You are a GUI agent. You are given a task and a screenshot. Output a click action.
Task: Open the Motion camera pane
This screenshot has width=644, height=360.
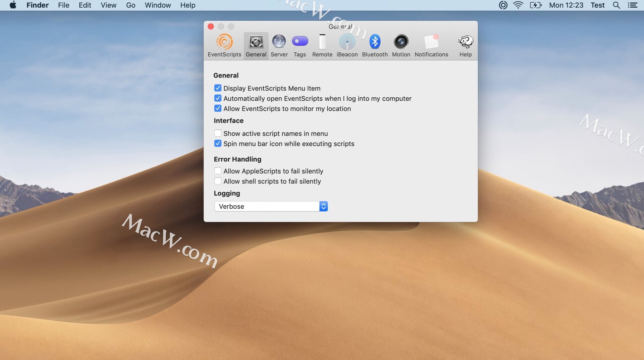coord(401,46)
